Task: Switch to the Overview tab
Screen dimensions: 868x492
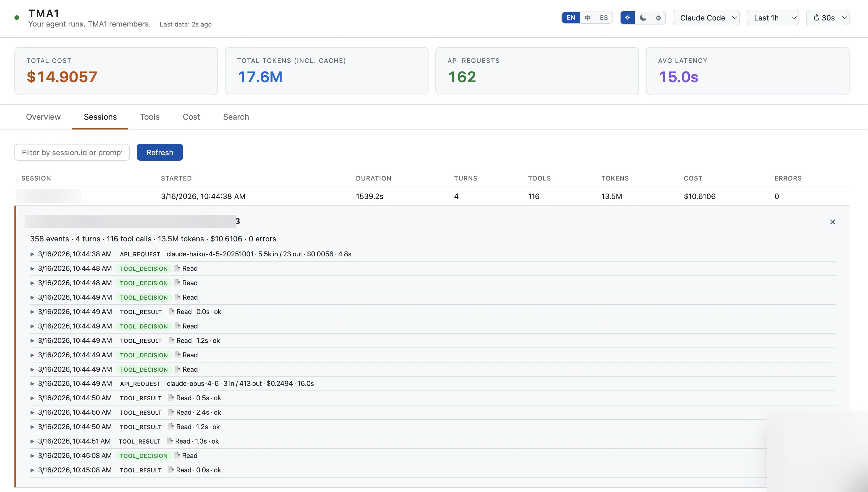Action: pos(43,117)
